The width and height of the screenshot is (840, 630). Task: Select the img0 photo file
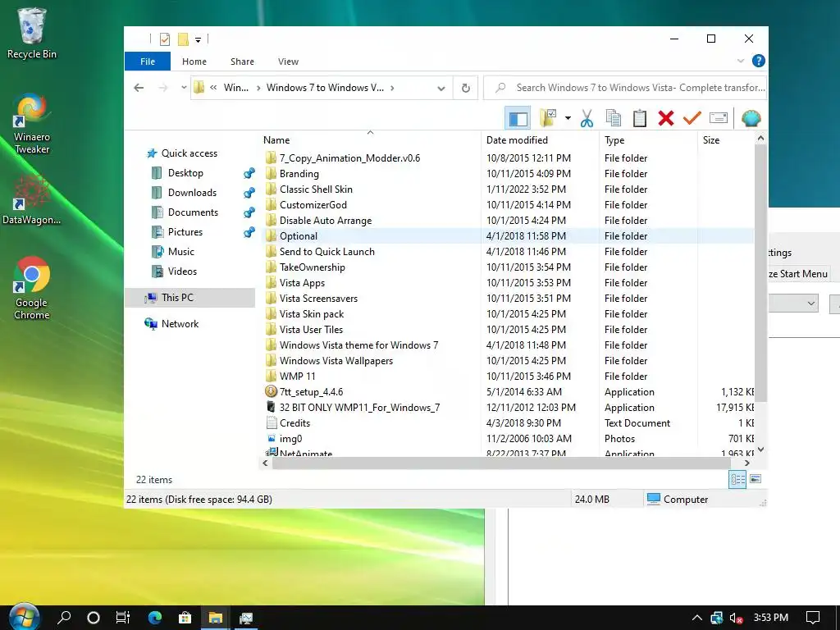[290, 439]
